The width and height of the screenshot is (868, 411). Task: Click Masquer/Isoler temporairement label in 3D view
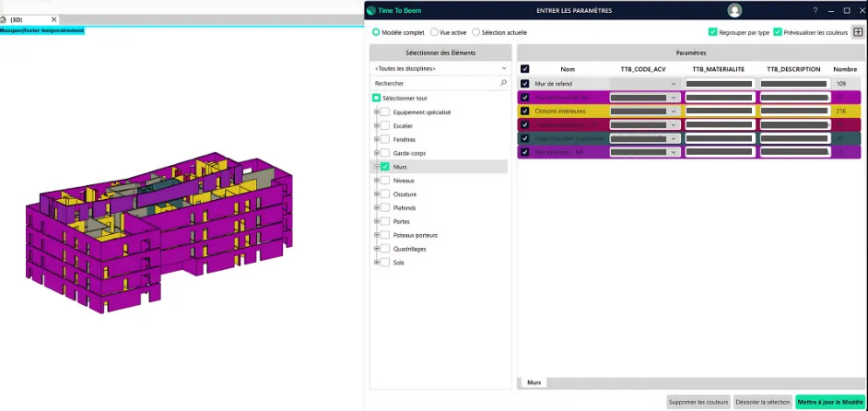[42, 30]
